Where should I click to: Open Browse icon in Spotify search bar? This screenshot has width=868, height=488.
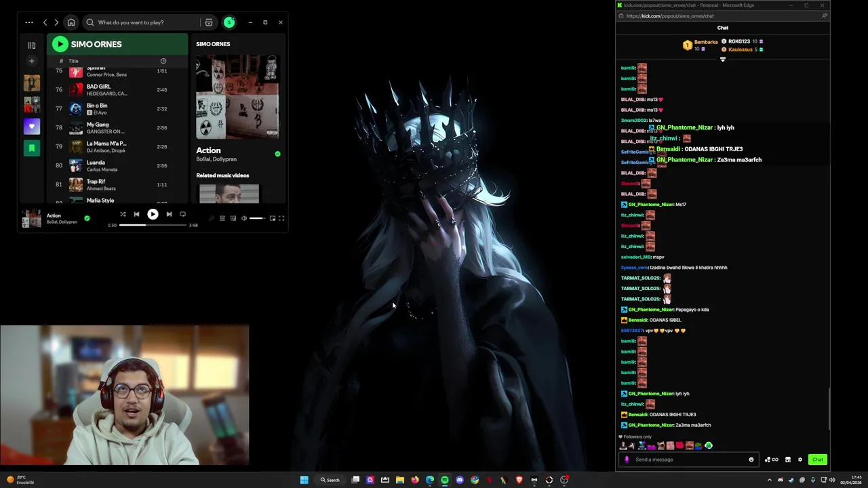tap(209, 22)
